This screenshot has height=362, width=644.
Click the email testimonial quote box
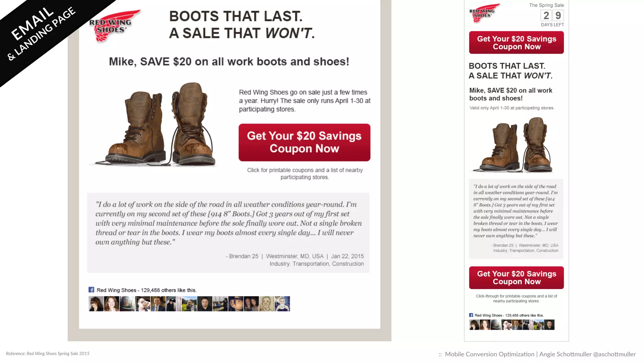click(x=228, y=233)
